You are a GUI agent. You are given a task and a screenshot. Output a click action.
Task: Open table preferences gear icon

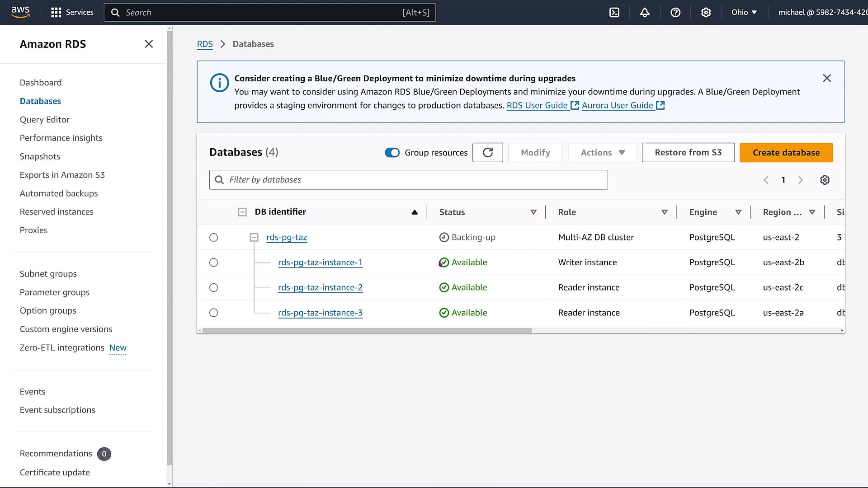tap(825, 180)
